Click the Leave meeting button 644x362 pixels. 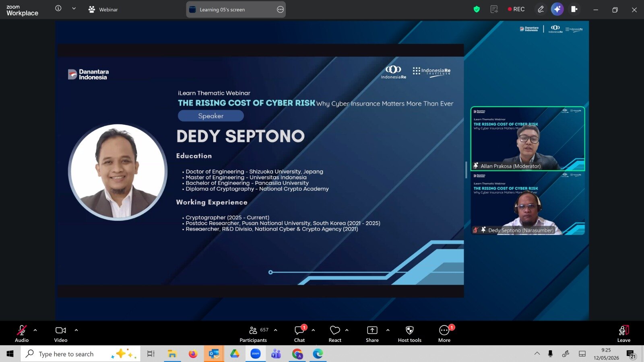[624, 334]
